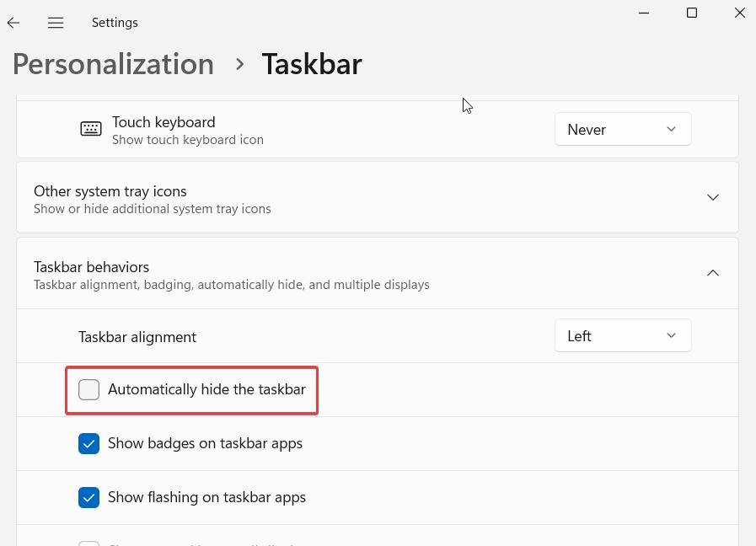This screenshot has width=756, height=546.
Task: Click the breadcrumb chevron separator
Action: click(x=239, y=64)
